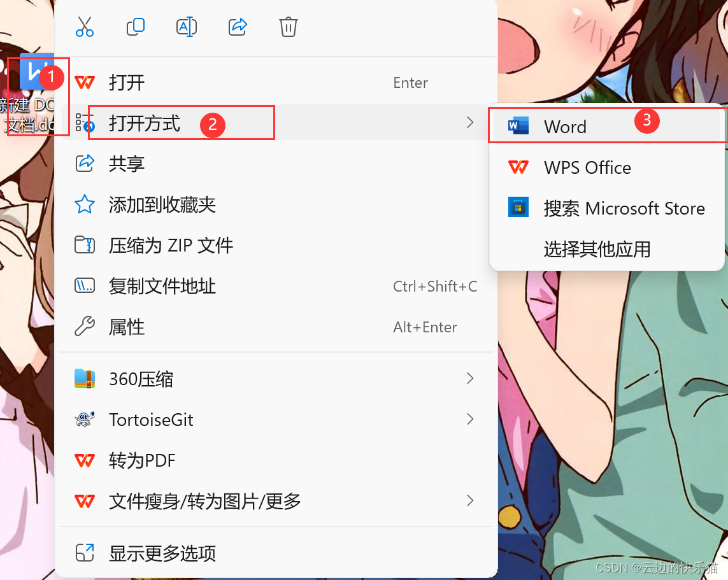The height and width of the screenshot is (580, 728).
Task: Choose 共享 from the context menu
Action: click(x=276, y=164)
